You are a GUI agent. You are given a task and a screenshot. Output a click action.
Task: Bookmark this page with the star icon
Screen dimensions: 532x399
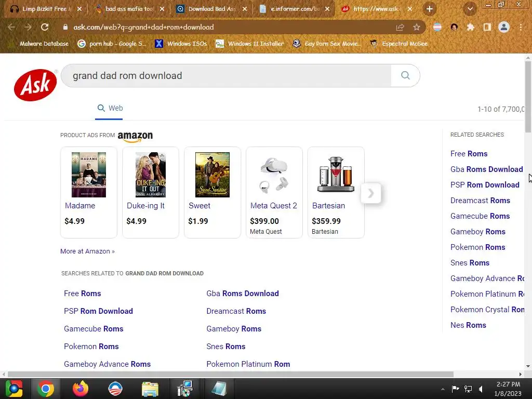coord(417,27)
